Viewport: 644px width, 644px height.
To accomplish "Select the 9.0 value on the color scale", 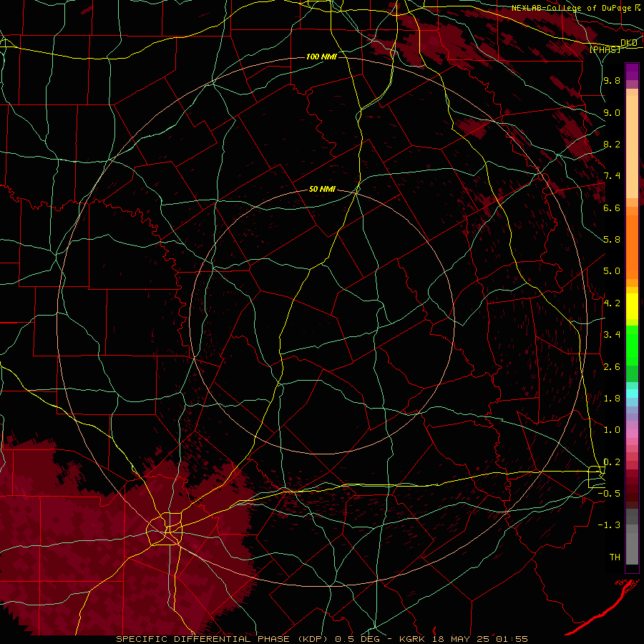I will point(612,112).
